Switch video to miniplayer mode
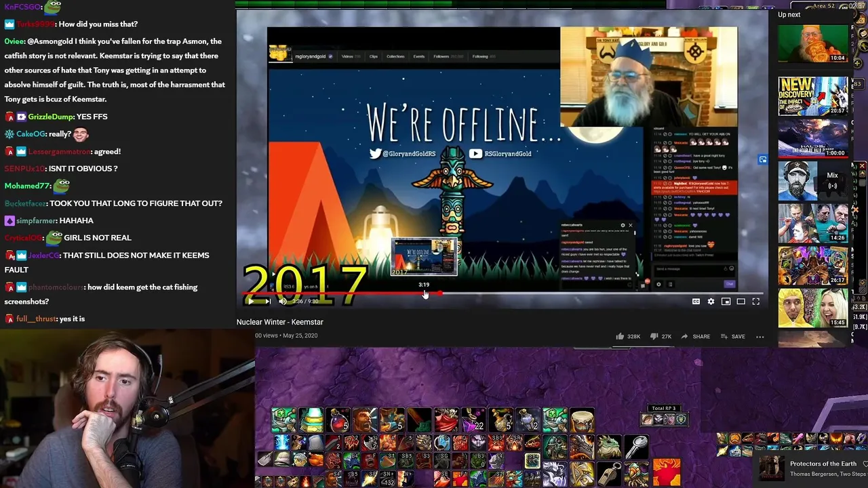This screenshot has height=488, width=868. pos(726,301)
